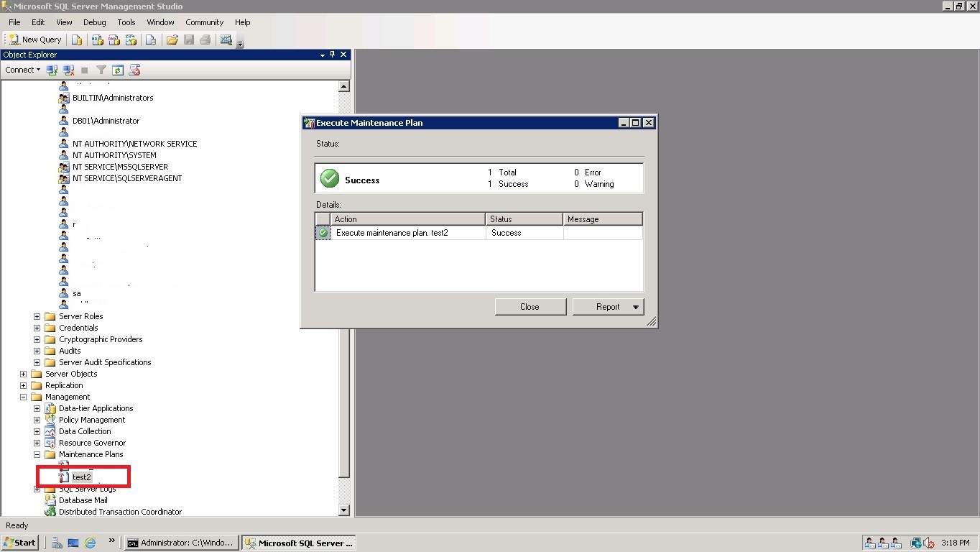Click the Print icon in toolbar
This screenshot has width=980, height=552.
(205, 40)
